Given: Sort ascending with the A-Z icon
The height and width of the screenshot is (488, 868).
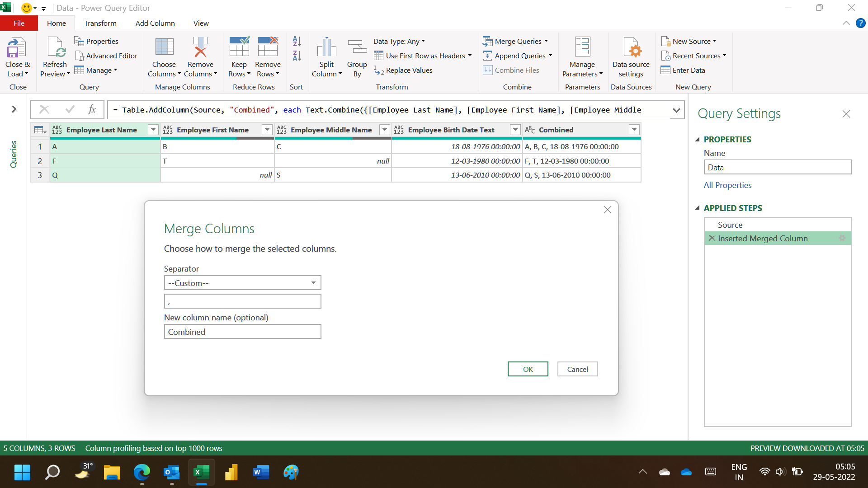Looking at the screenshot, I should 297,41.
